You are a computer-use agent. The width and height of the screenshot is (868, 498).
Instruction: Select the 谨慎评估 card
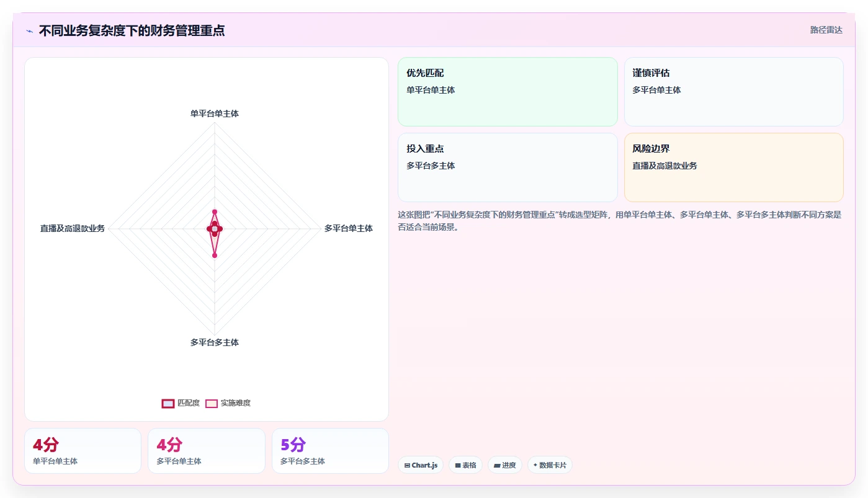tap(733, 92)
